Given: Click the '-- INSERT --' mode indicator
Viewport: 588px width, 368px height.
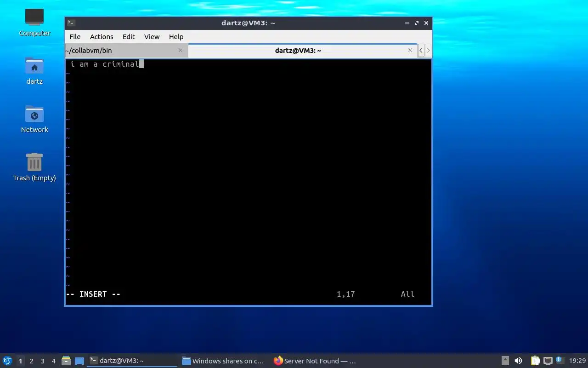Looking at the screenshot, I should [93, 294].
